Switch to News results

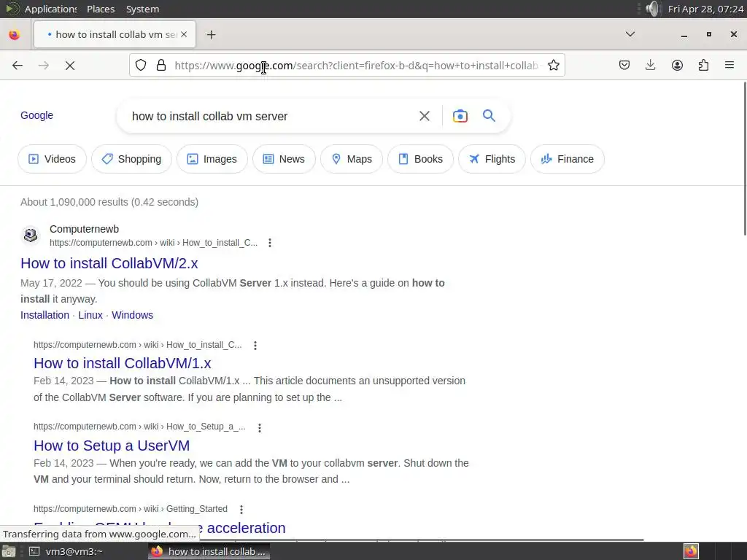pyautogui.click(x=284, y=159)
